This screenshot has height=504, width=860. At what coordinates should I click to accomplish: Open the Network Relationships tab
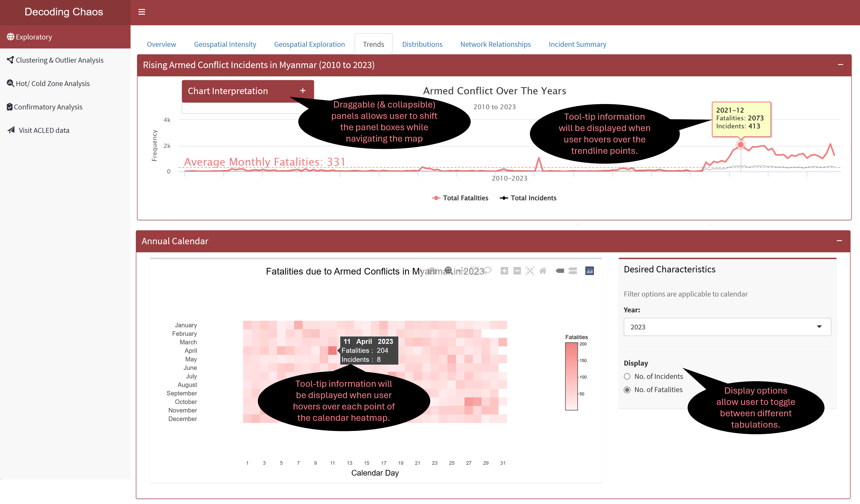(x=495, y=44)
